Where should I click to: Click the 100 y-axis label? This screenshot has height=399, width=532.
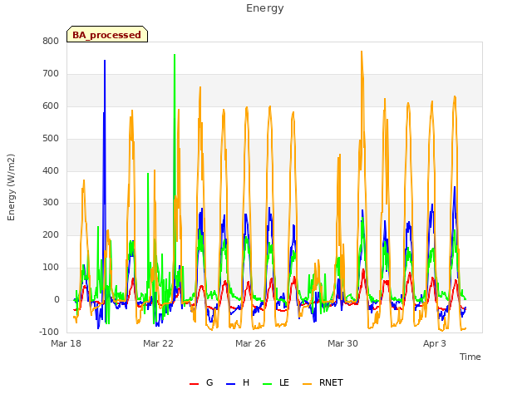(51, 268)
